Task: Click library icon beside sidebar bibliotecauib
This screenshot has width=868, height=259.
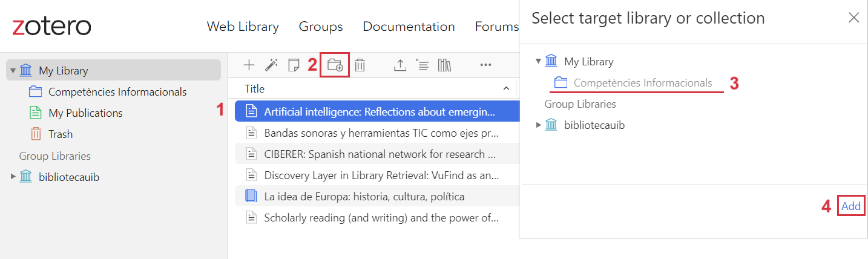Action: click(26, 177)
